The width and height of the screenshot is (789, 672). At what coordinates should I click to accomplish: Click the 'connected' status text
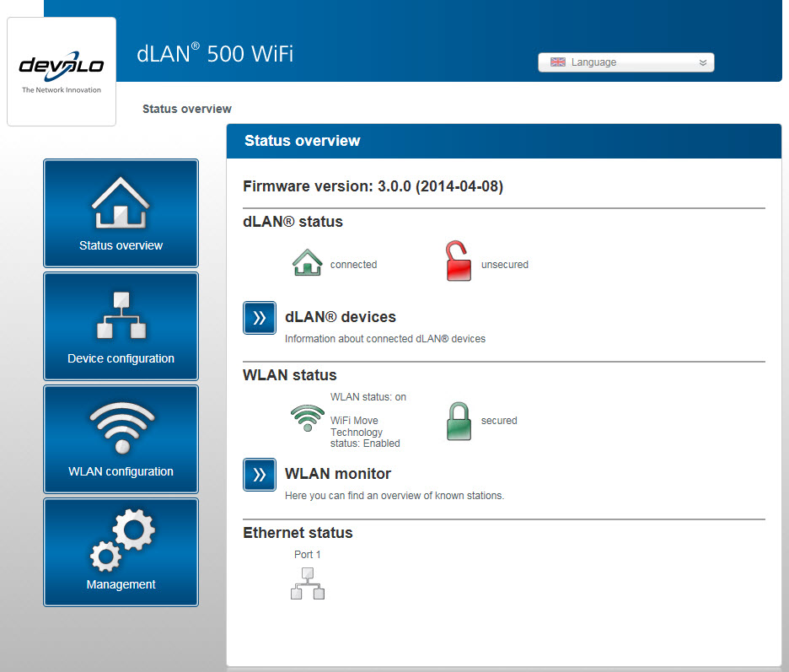pos(353,264)
